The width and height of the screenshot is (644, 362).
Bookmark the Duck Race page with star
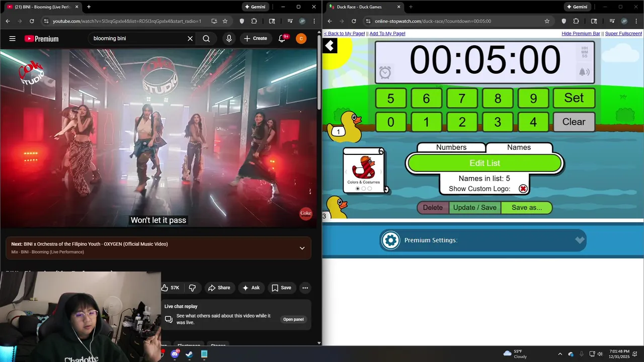tap(547, 21)
